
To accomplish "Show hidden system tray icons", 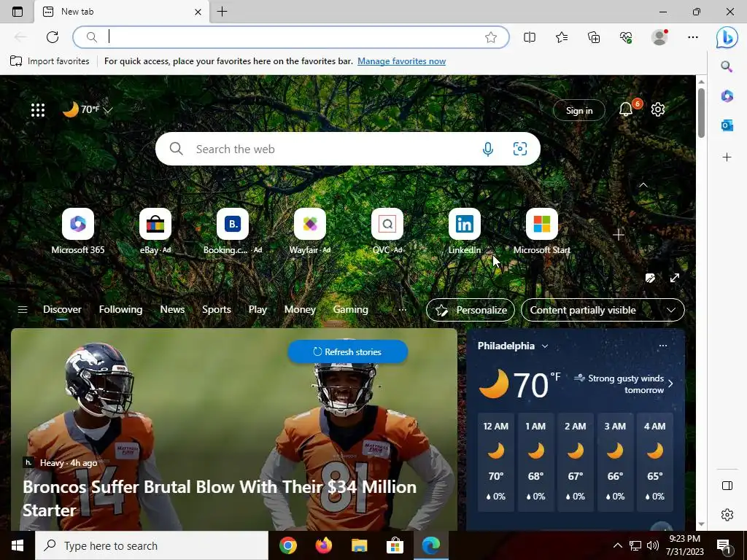I will (x=617, y=545).
